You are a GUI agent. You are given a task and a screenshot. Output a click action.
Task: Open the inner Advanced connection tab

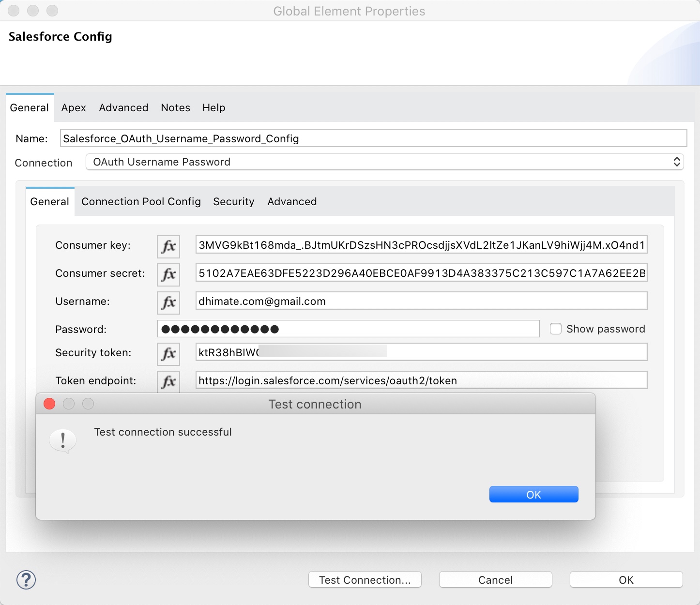[x=292, y=201]
